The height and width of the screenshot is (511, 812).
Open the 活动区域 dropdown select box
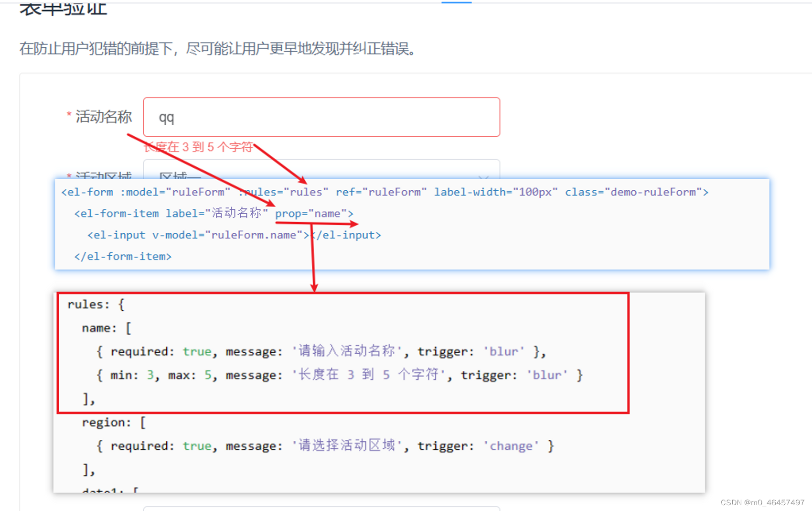click(321, 170)
